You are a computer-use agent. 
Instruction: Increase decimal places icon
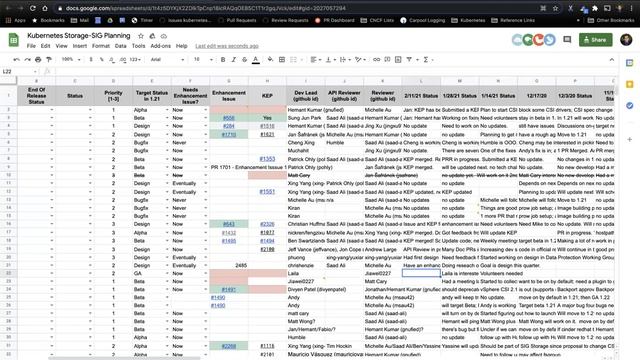(x=123, y=60)
